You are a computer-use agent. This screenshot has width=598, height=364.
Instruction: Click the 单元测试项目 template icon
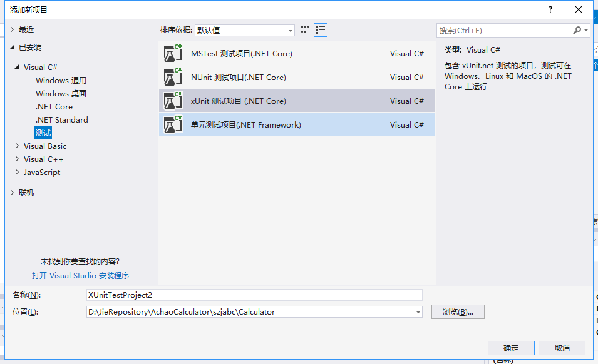(173, 124)
